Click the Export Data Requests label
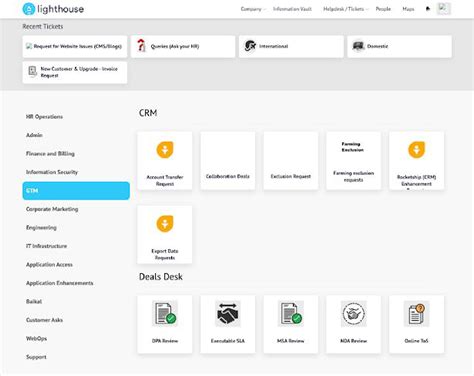 click(165, 254)
